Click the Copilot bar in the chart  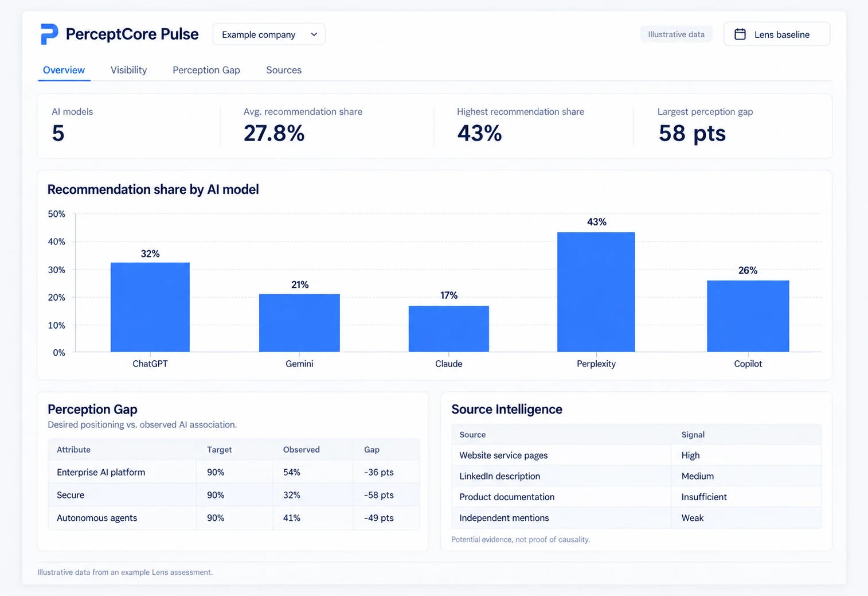748,316
